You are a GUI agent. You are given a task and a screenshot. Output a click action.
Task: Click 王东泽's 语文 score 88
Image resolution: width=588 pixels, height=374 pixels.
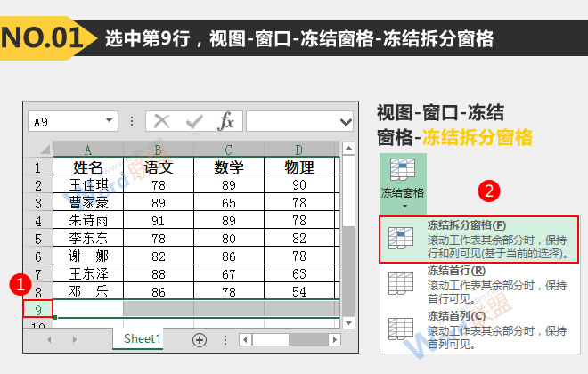(159, 274)
